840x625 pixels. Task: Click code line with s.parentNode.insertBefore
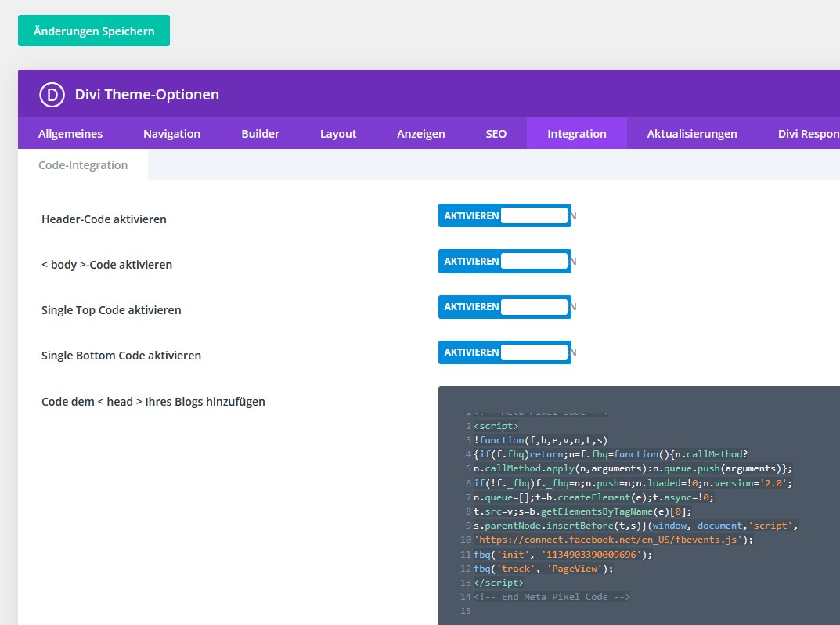click(x=636, y=526)
